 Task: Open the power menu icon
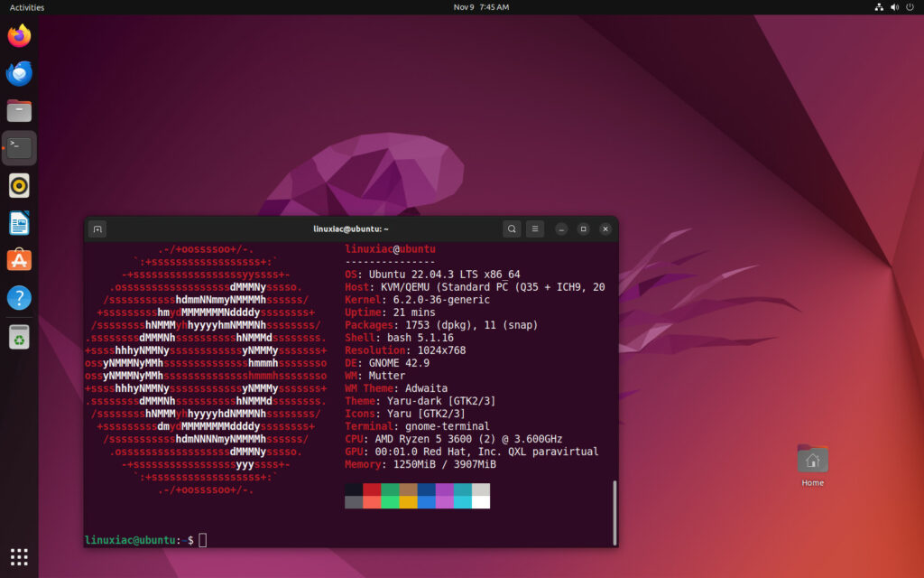click(910, 7)
